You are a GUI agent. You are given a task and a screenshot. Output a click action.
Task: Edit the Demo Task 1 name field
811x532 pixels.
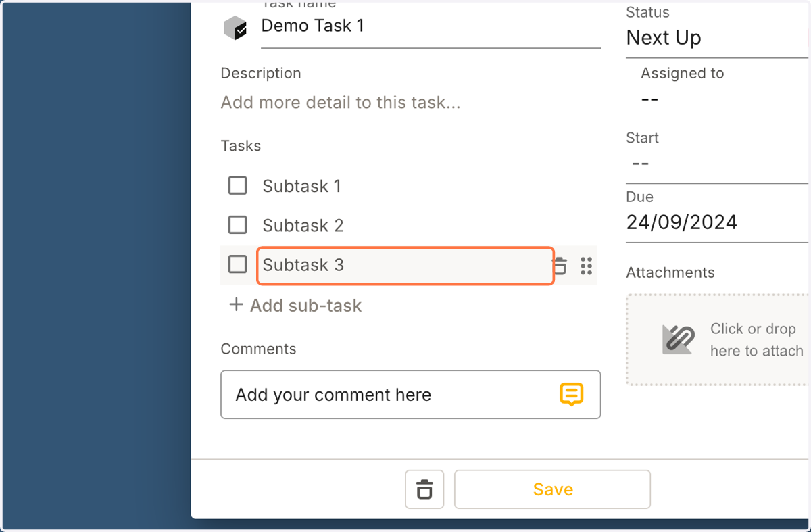[x=431, y=26]
